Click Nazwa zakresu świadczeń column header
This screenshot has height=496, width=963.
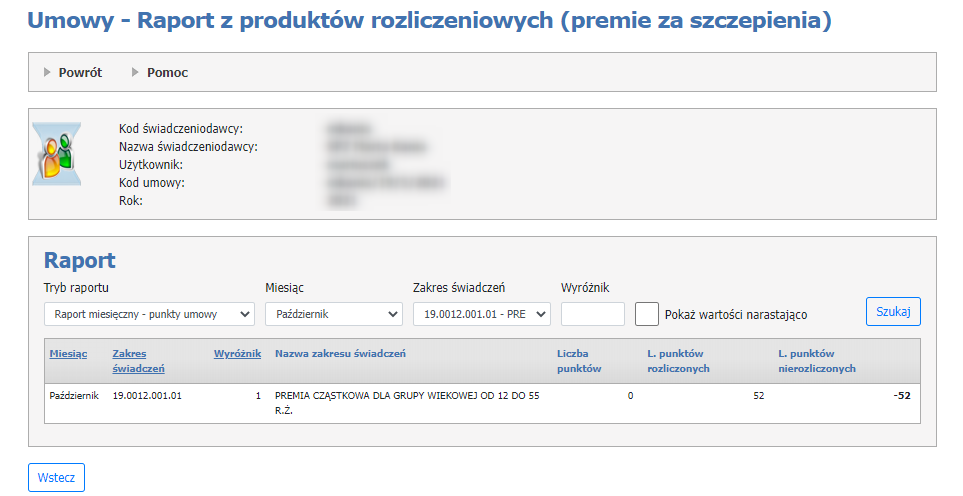click(340, 353)
